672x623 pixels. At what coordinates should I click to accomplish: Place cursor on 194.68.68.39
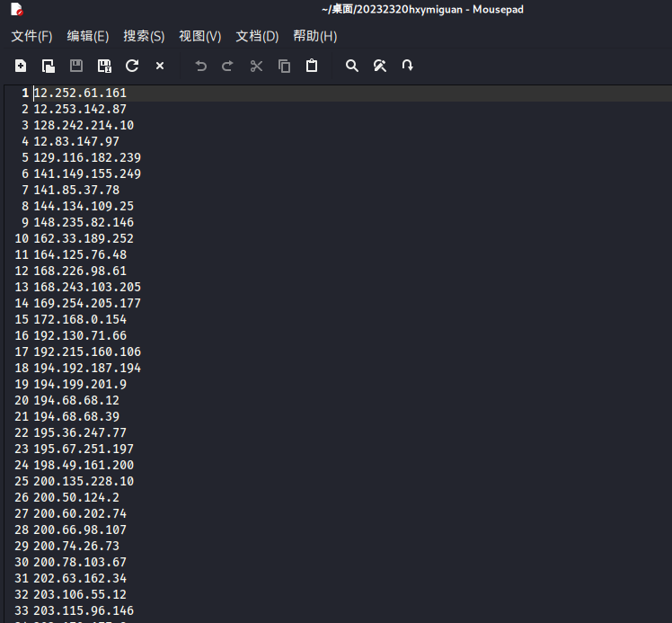tap(76, 417)
